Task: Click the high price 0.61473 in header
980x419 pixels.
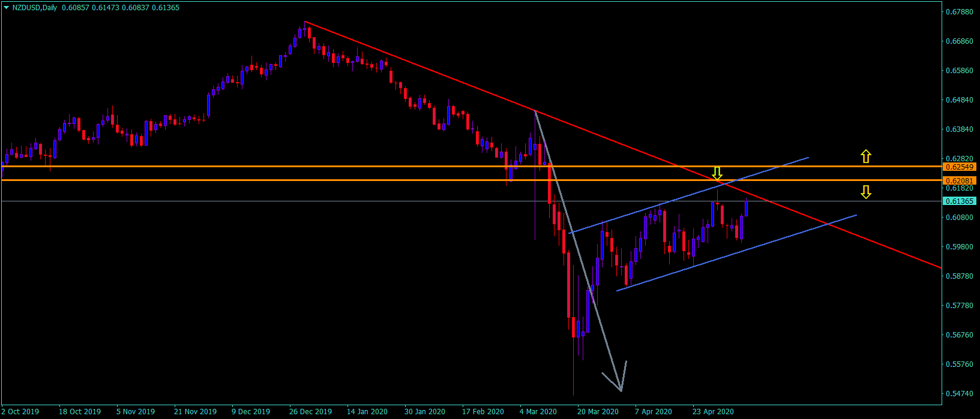Action: (106, 8)
